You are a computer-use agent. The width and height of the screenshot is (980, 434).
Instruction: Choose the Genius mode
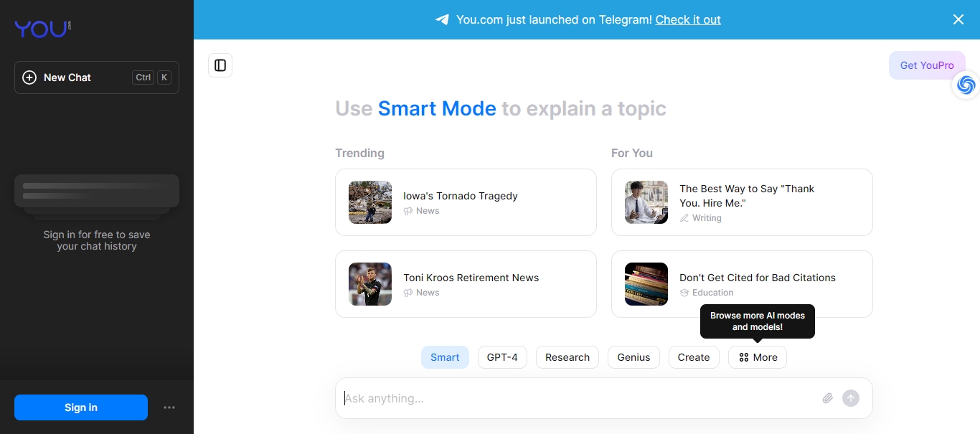point(633,357)
